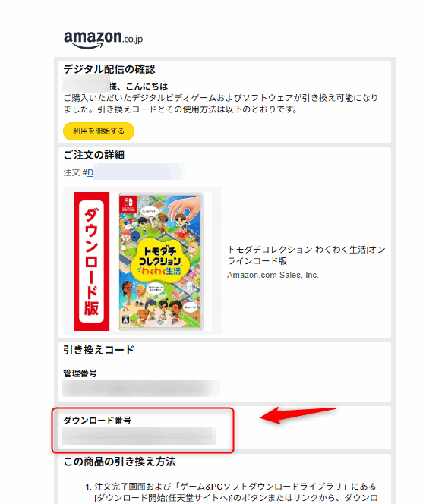Click the blurred ダウンロード番号 code field
Image resolution: width=426 pixels, height=504 pixels.
[x=139, y=436]
